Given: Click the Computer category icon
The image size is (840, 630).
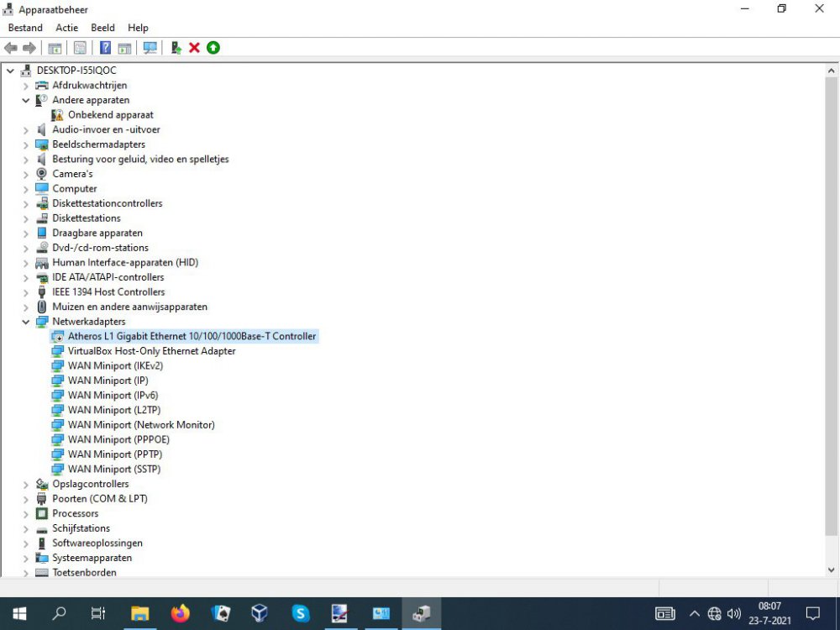Looking at the screenshot, I should pos(42,188).
